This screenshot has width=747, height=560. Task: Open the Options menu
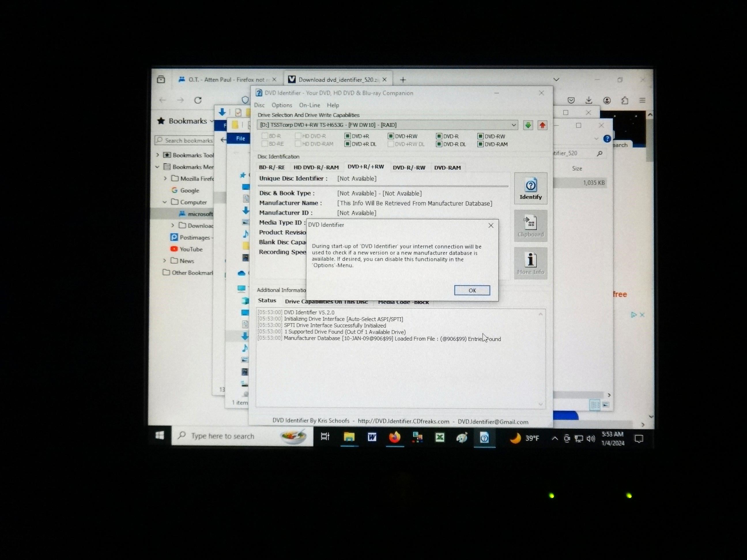point(282,105)
